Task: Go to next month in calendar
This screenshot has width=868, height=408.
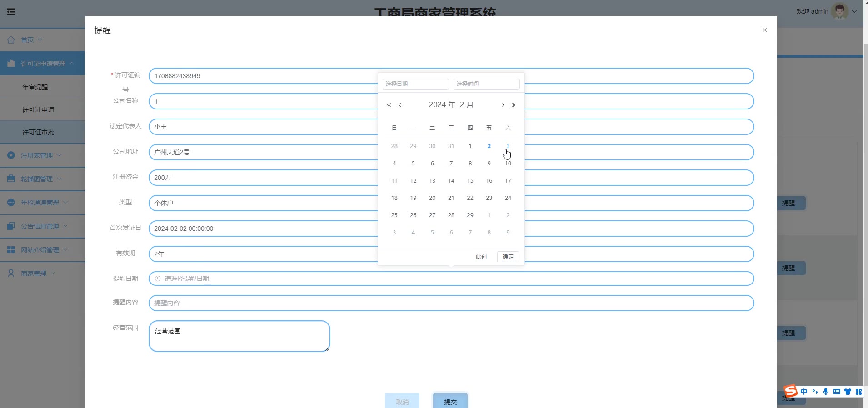Action: coord(503,105)
